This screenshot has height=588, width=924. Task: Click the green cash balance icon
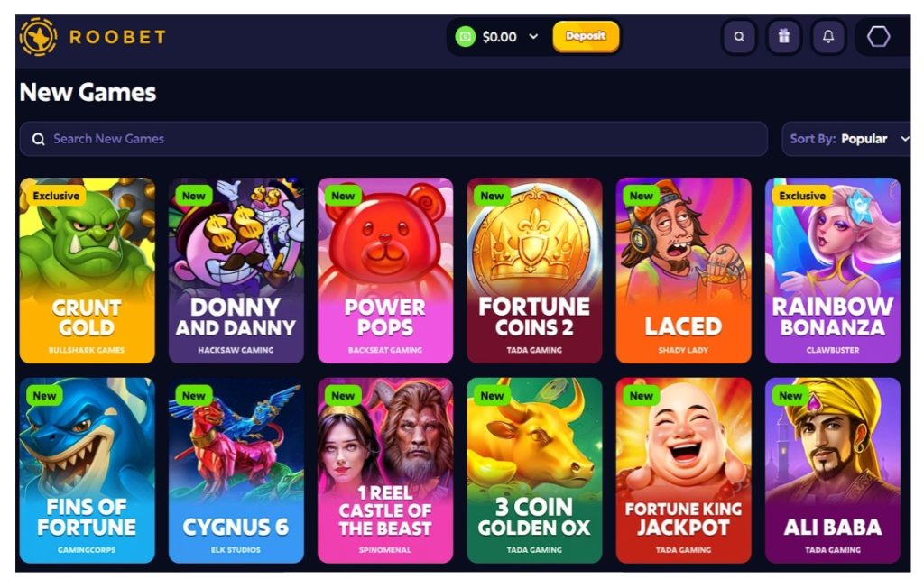tap(465, 37)
